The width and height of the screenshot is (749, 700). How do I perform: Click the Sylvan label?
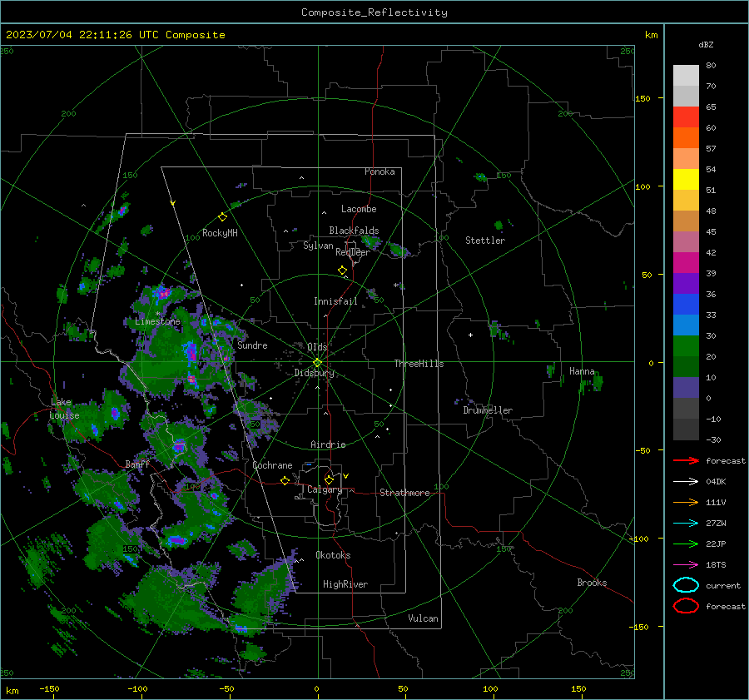(x=318, y=246)
